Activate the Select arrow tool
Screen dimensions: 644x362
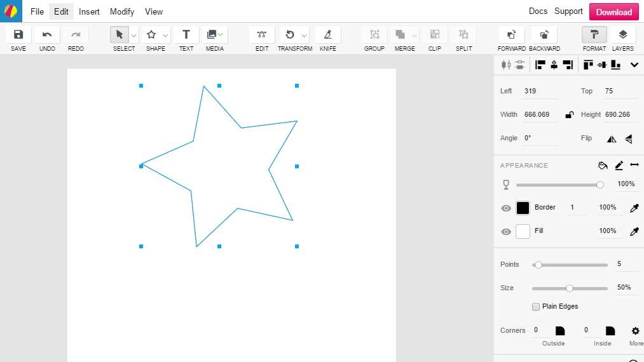point(120,35)
